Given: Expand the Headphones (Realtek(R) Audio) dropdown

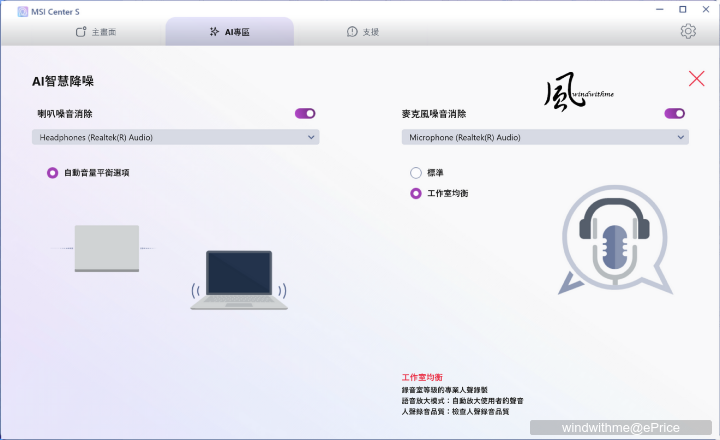Looking at the screenshot, I should pyautogui.click(x=175, y=137).
